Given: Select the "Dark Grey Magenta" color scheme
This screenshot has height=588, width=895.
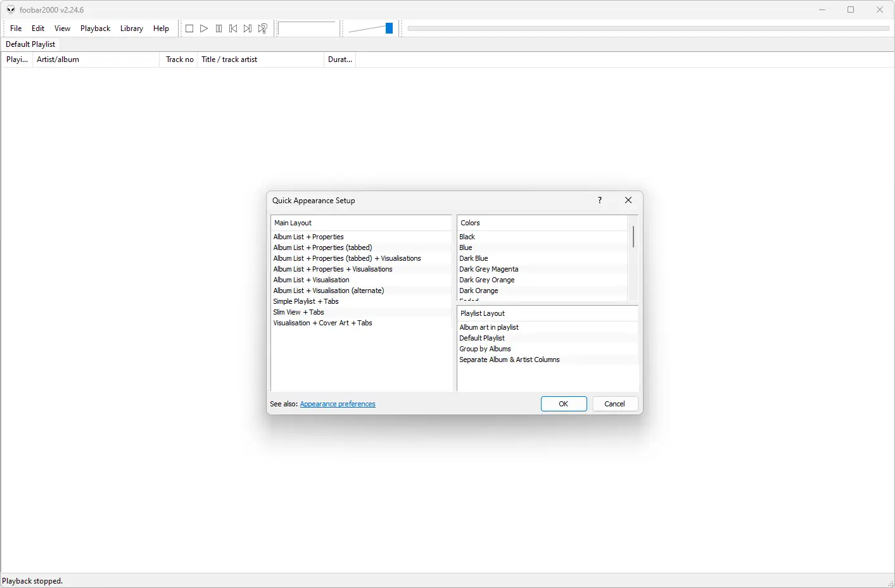Looking at the screenshot, I should [x=542, y=269].
